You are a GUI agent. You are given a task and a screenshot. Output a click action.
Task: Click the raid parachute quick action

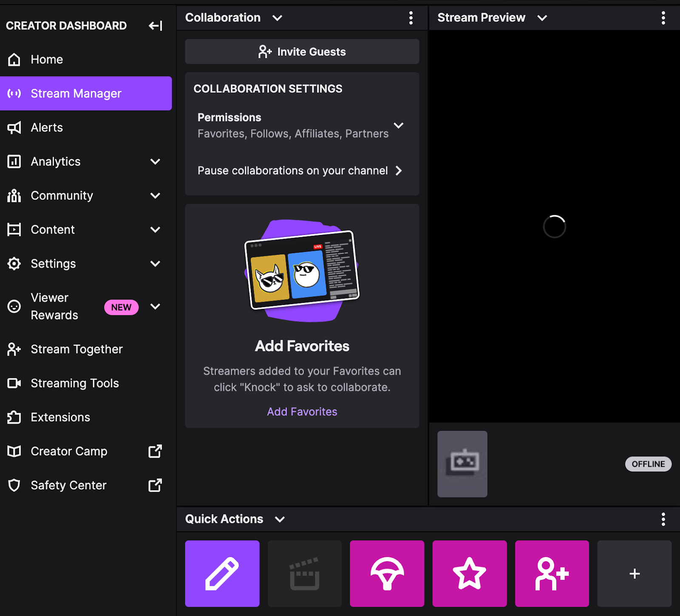tap(387, 574)
